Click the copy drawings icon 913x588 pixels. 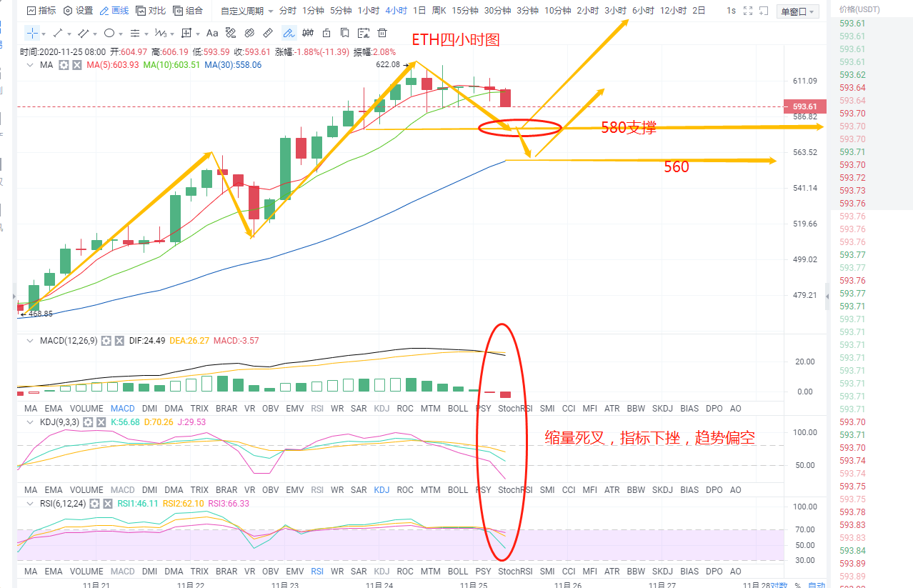[345, 33]
